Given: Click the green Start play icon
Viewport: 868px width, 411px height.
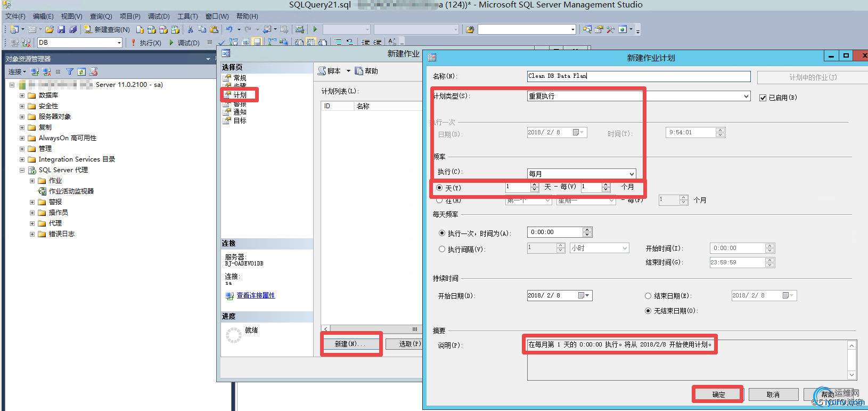Looking at the screenshot, I should pos(315,29).
